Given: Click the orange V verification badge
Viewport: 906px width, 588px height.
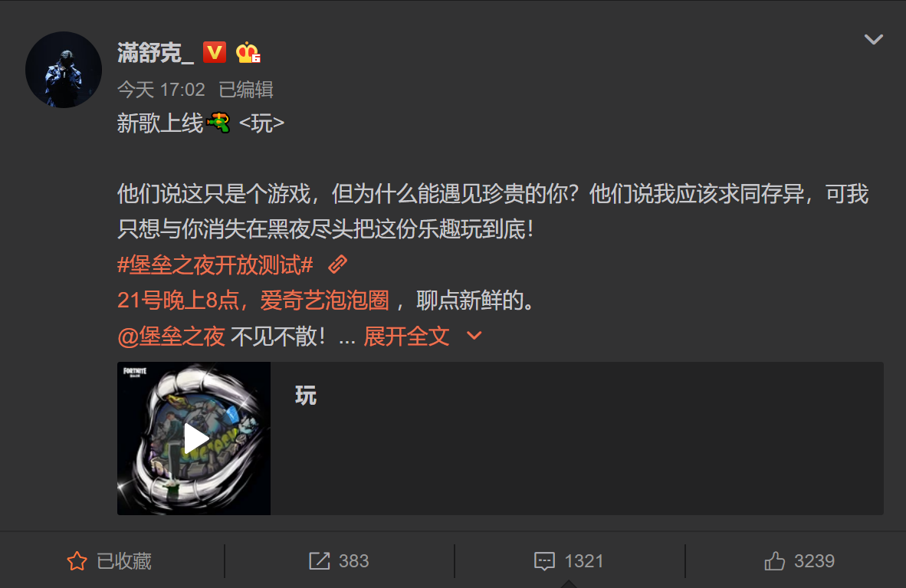Looking at the screenshot, I should coord(215,53).
